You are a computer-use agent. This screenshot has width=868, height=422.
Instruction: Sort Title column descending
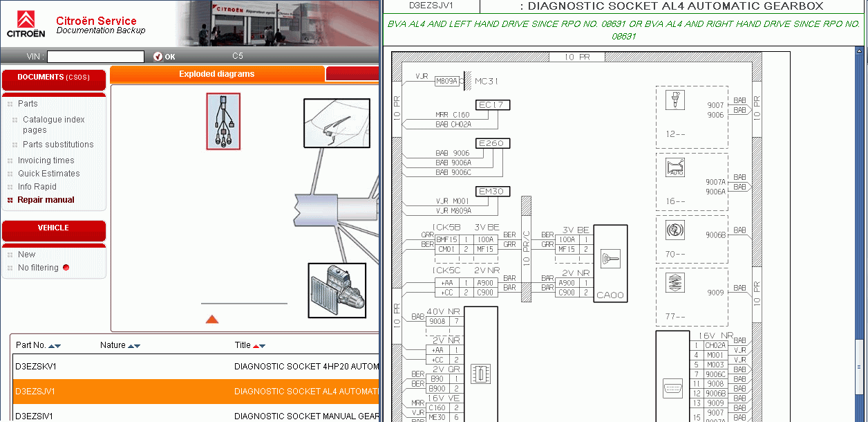coord(262,346)
